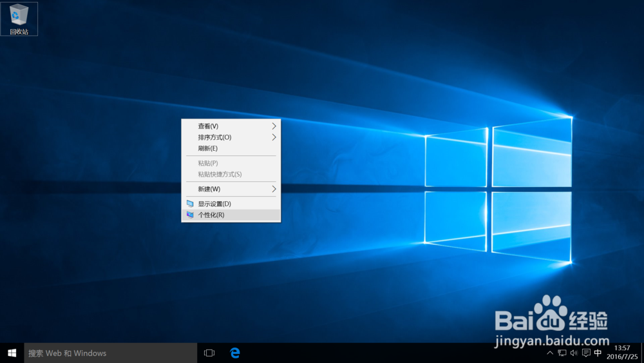Open 显示设置(D) from the context menu
This screenshot has width=644, height=363.
coord(231,204)
